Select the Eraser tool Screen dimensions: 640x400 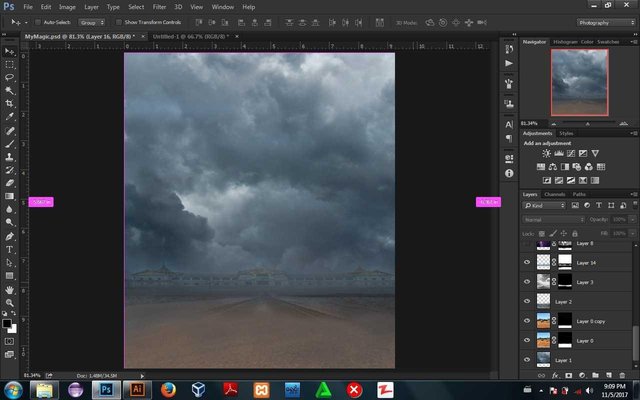[9, 183]
